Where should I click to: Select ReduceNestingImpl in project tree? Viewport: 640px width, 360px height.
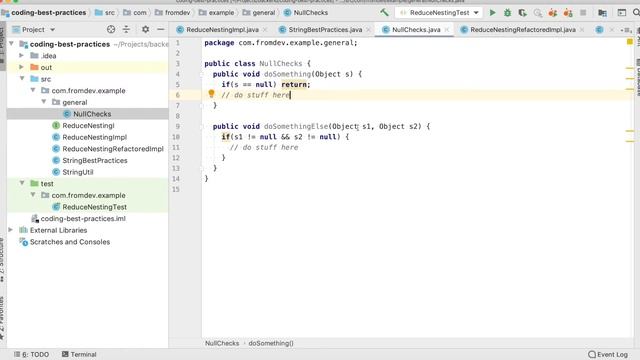[x=94, y=137]
